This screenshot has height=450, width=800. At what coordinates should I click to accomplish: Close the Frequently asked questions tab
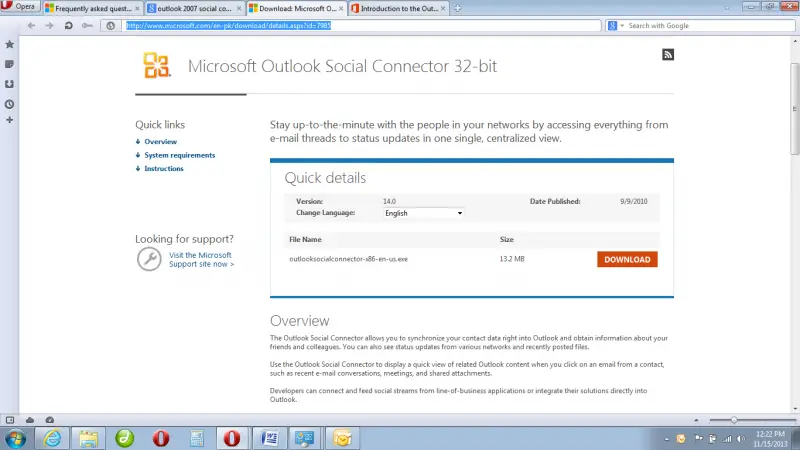coord(137,9)
